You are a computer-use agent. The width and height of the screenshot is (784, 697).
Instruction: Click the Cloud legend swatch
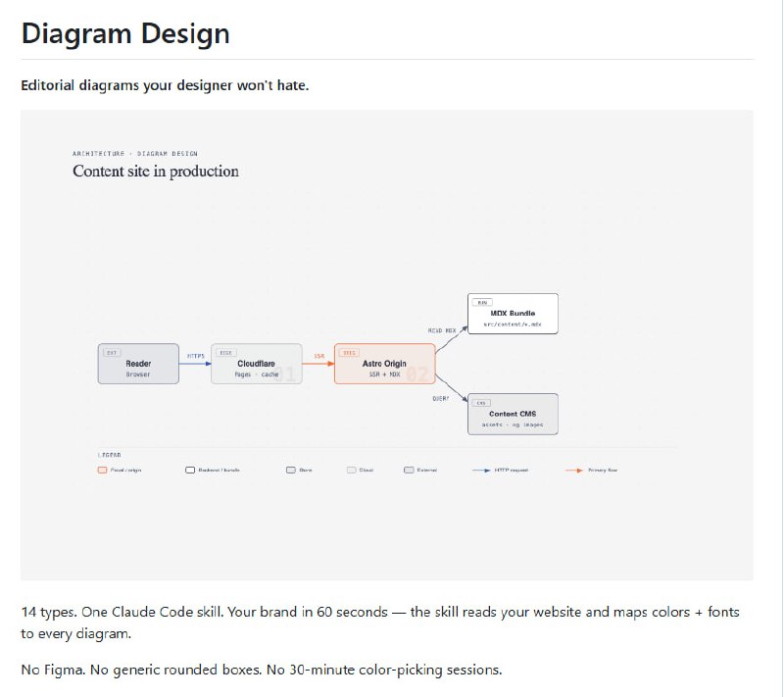(351, 471)
